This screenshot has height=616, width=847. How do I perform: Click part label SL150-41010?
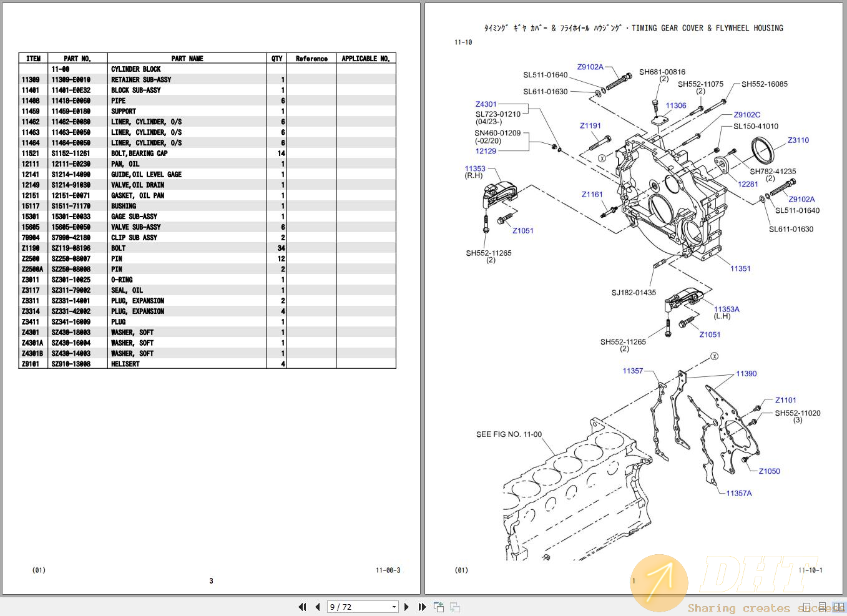click(756, 126)
